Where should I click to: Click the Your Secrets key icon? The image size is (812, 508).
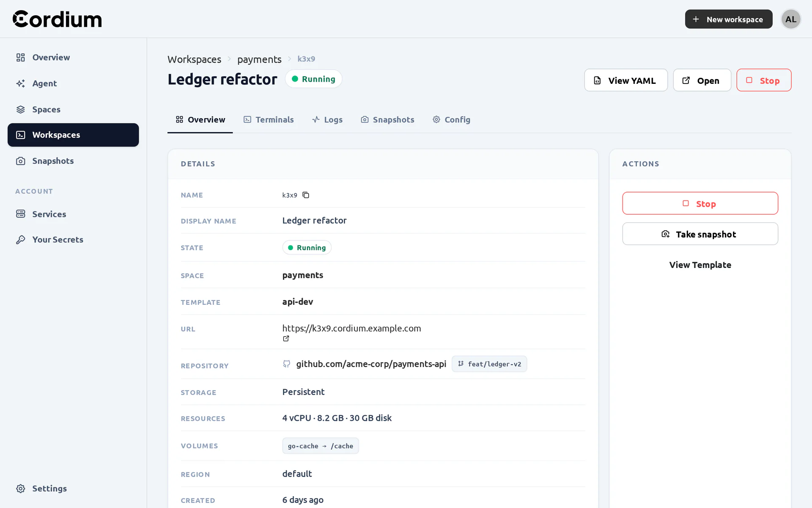20,240
